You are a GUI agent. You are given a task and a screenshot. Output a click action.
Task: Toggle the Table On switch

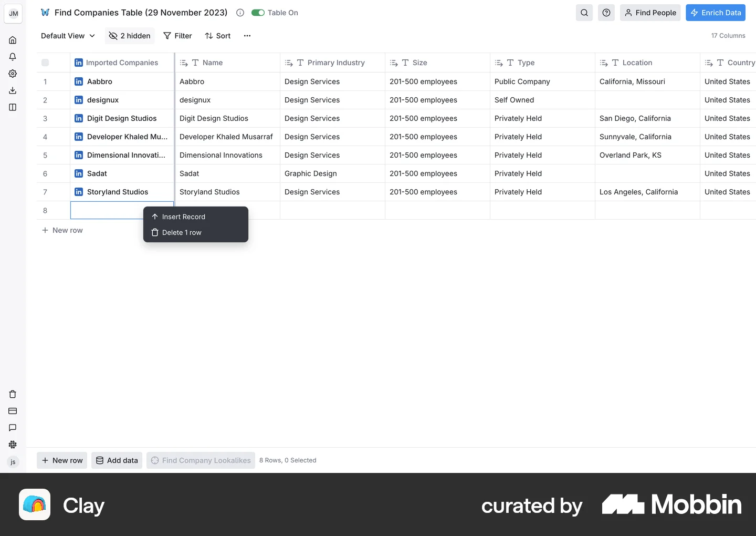click(258, 13)
